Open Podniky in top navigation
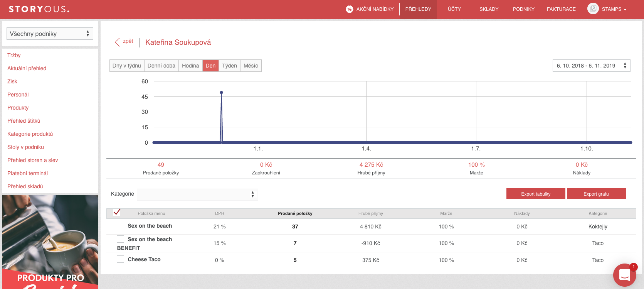 click(x=524, y=9)
